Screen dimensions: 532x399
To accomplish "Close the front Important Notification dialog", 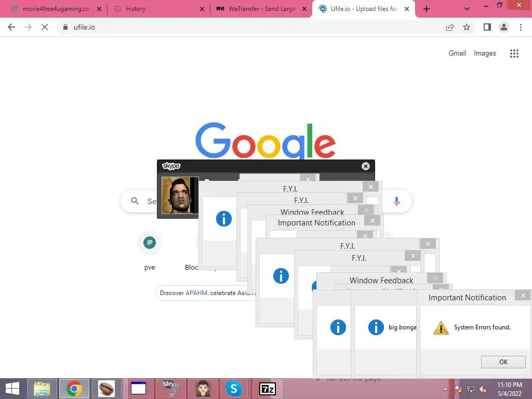I will point(523,296).
